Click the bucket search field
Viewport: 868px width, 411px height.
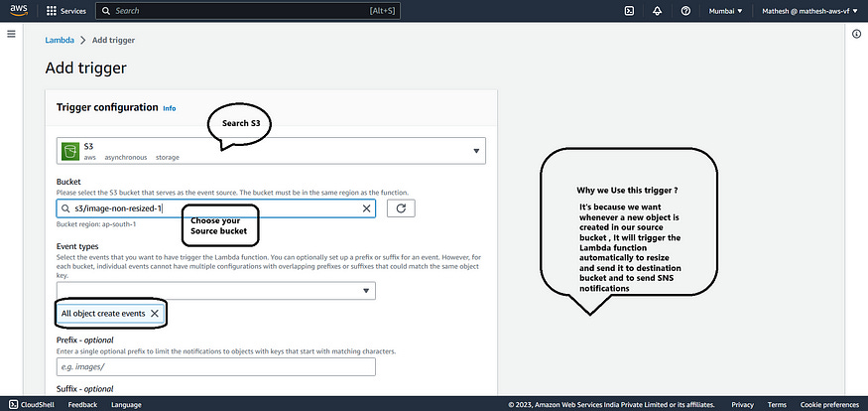(x=216, y=208)
